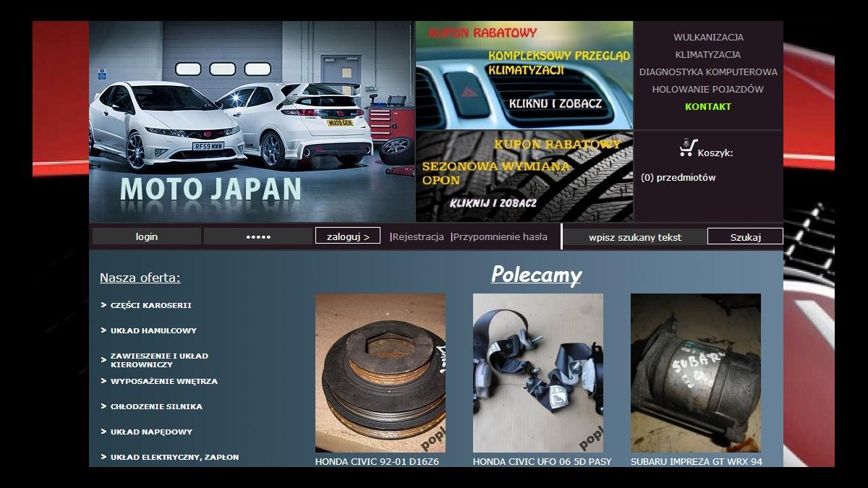The width and height of the screenshot is (868, 488).
Task: Open the KLIMATYZACJA menu link
Action: click(x=708, y=54)
